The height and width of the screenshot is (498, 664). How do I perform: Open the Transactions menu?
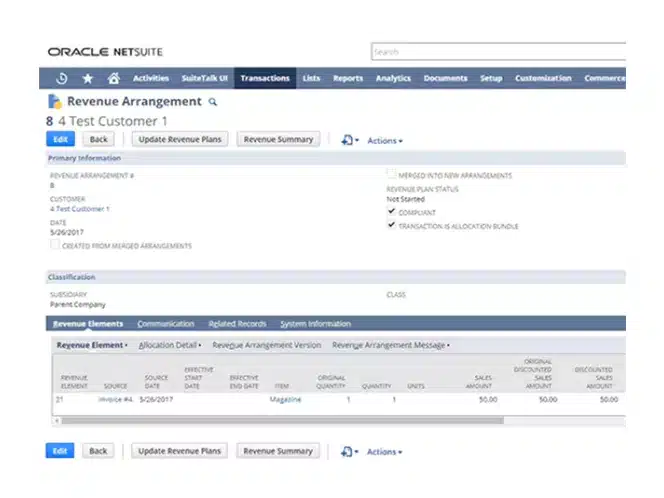265,78
